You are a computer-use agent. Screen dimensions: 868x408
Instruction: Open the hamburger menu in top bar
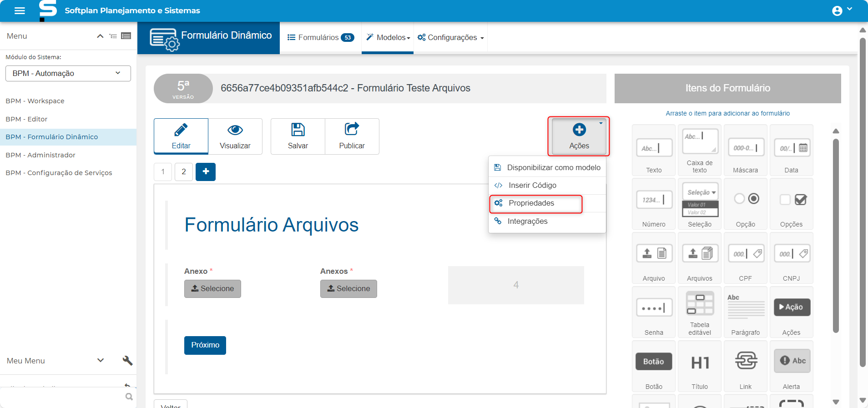click(x=20, y=10)
